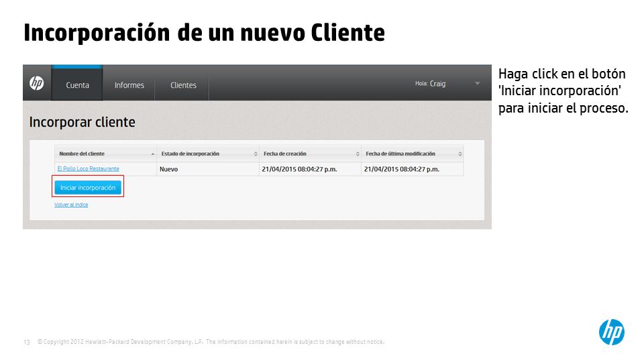Follow the Volver al índice link

coord(71,205)
